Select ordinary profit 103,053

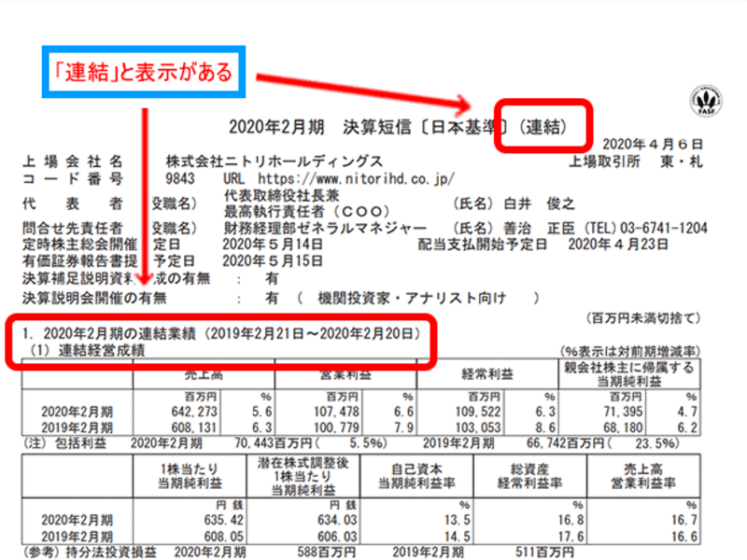coord(478,427)
